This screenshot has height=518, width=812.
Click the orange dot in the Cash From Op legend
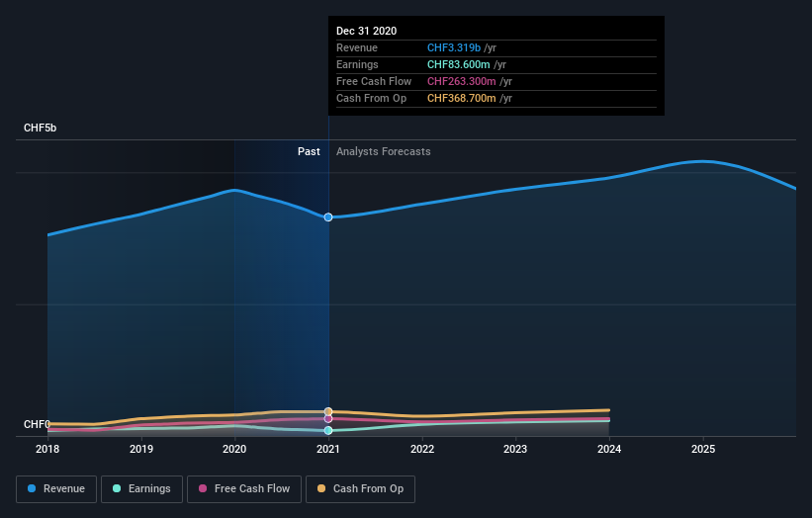(x=321, y=488)
